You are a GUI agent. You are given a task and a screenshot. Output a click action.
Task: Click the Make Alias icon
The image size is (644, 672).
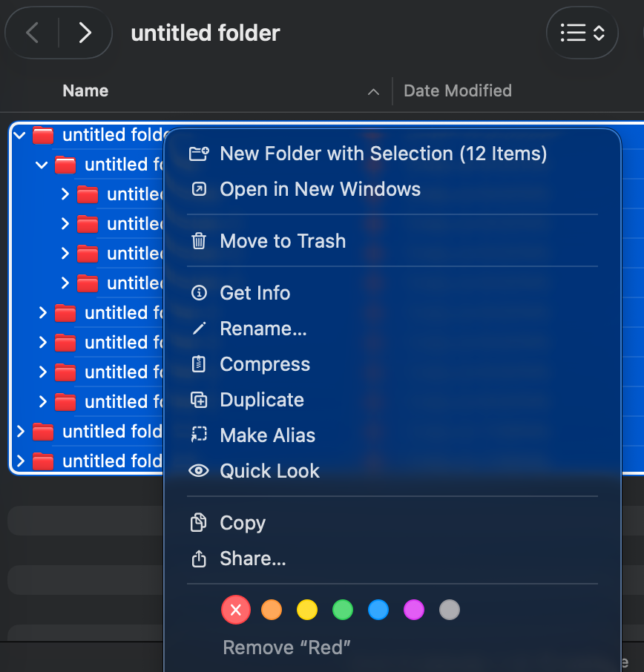[199, 435]
